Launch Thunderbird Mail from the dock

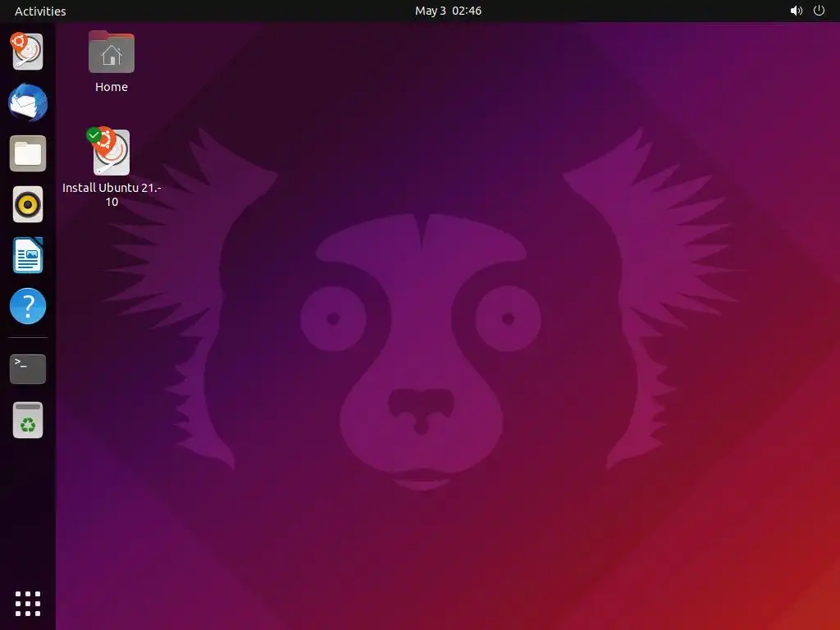point(28,103)
